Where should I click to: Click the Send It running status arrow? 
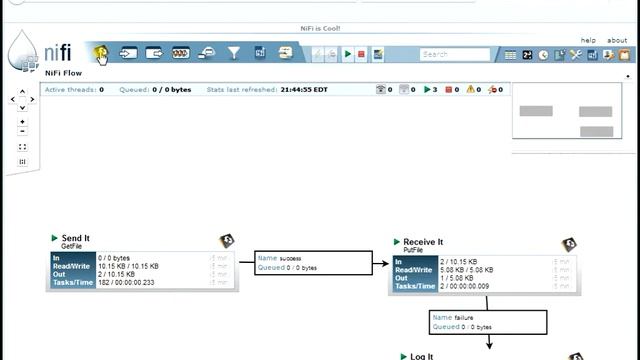[54, 238]
